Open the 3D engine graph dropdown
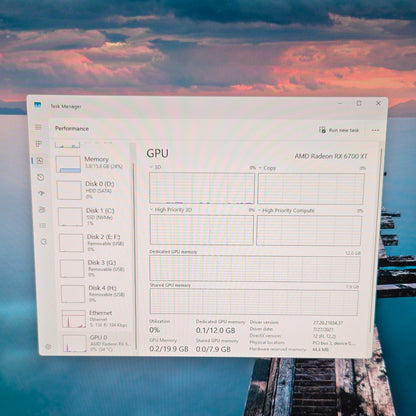 156,167
